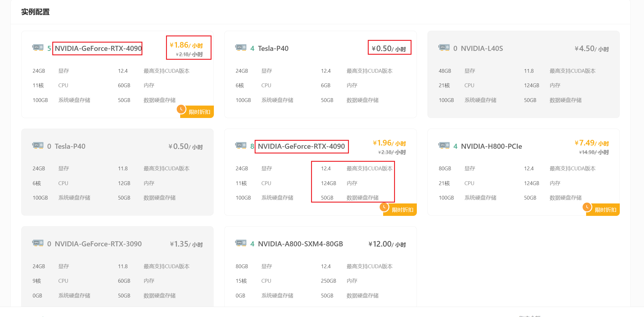Click the 9核 CPU value on RTX-3090
Image resolution: width=644 pixels, height=317 pixels.
coord(37,281)
